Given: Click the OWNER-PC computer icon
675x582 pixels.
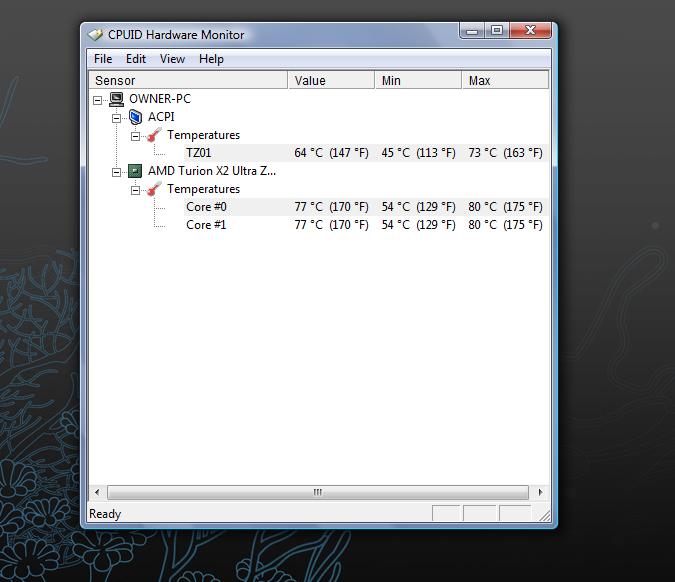Looking at the screenshot, I should point(117,99).
